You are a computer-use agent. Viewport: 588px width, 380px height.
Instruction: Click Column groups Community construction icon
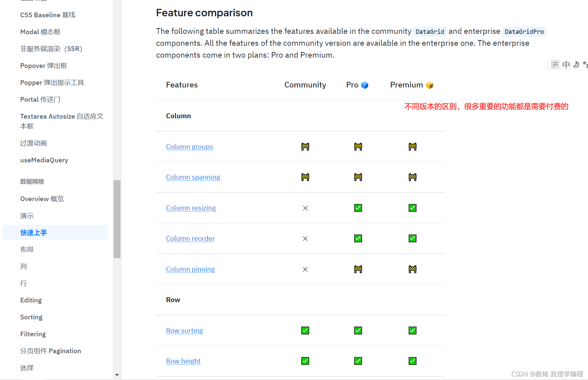(305, 147)
